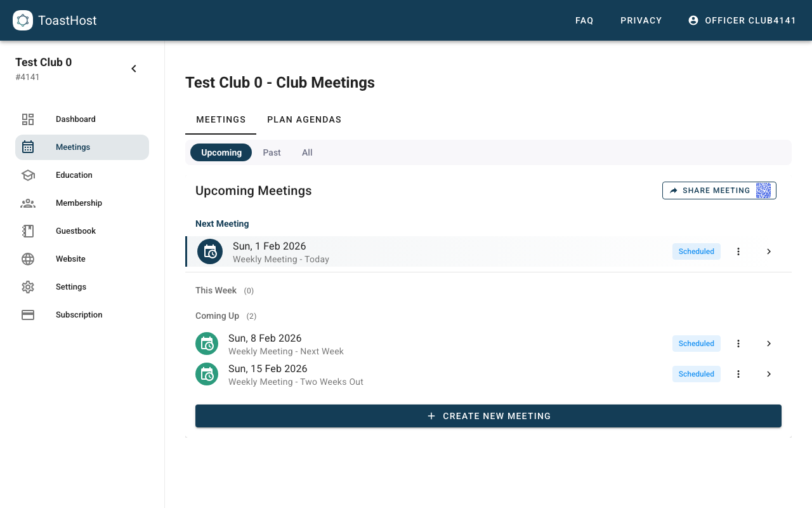Open options menu for Sun, 15 Feb 2026 meeting

coord(738,374)
